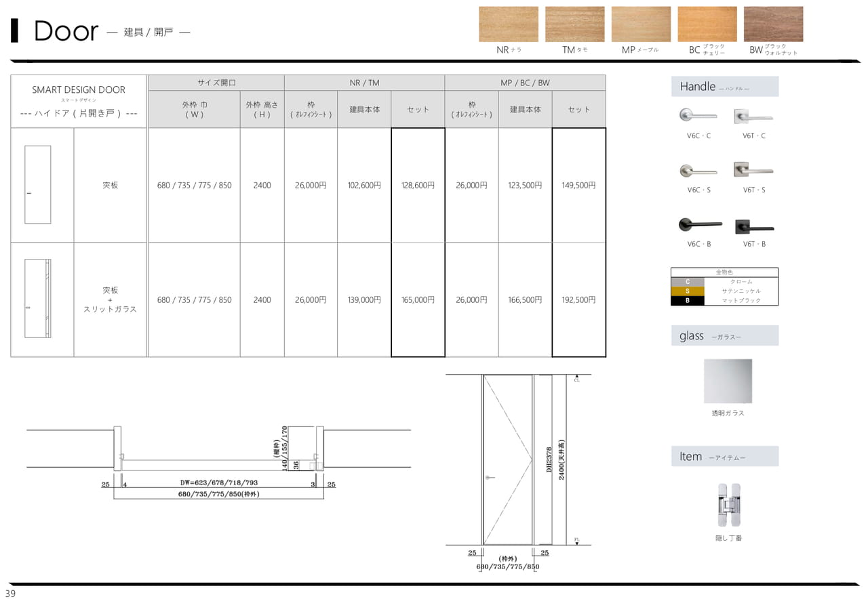
Task: Select the NR oak wood swatch
Action: [509, 24]
